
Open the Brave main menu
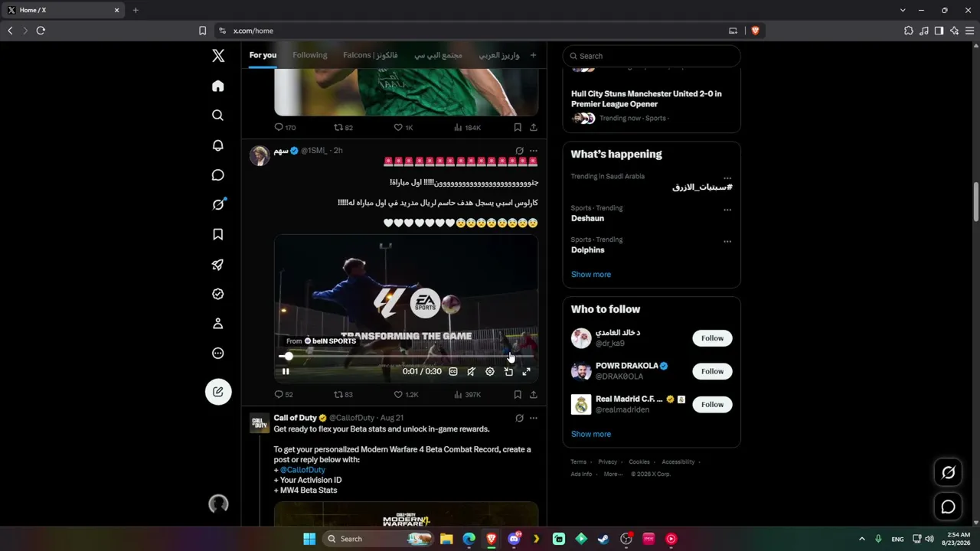point(969,31)
